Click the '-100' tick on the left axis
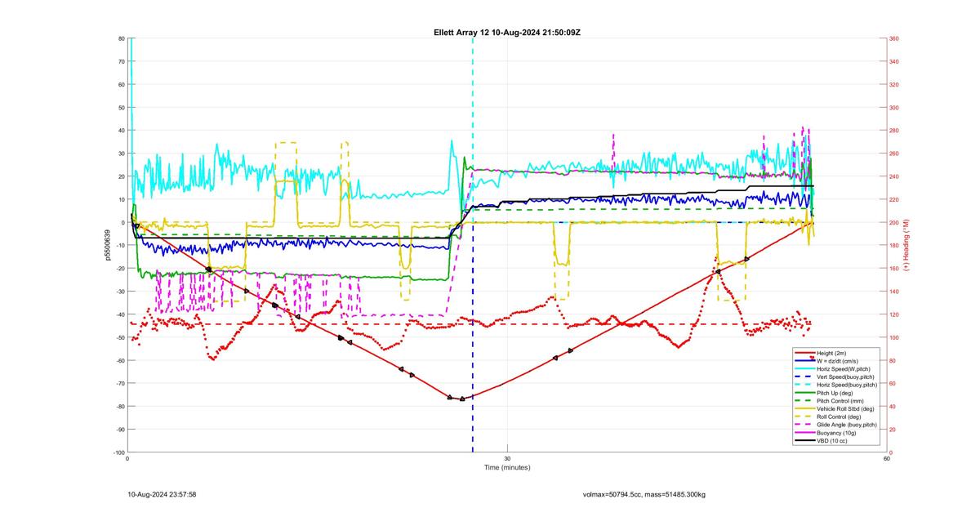 (x=118, y=452)
